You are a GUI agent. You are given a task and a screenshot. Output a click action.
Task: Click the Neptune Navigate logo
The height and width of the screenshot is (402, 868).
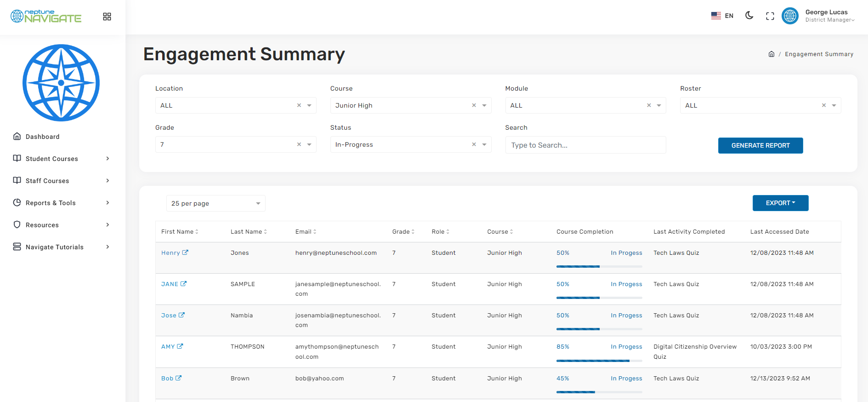point(46,17)
